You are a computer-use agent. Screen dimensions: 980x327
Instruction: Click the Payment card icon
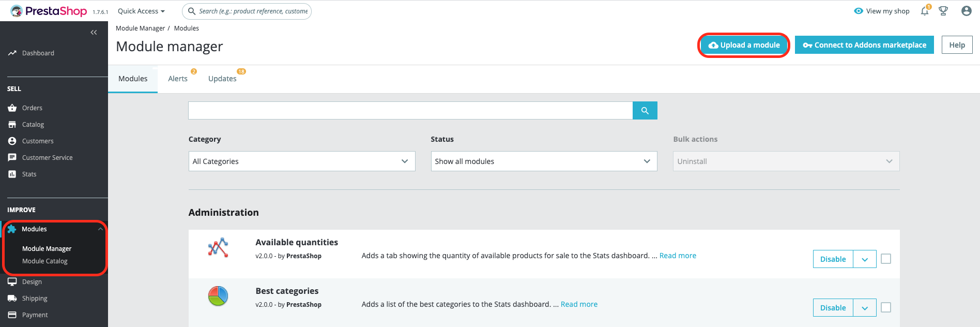pyautogui.click(x=12, y=315)
